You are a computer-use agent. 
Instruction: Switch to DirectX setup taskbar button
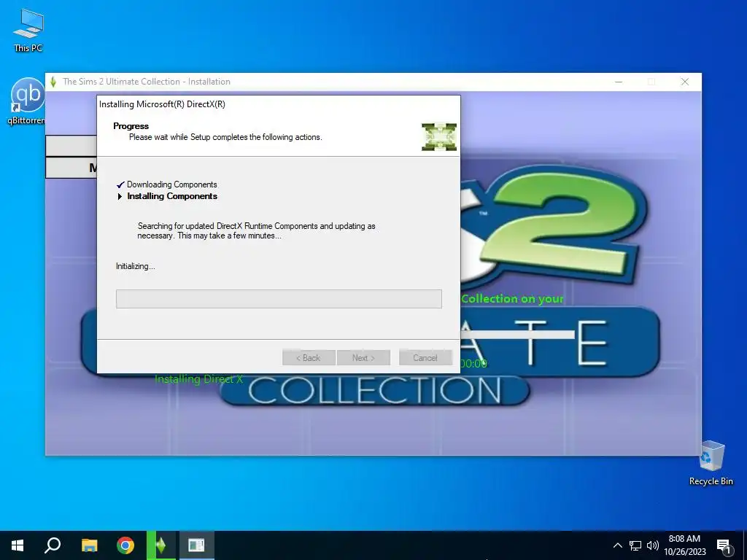pyautogui.click(x=196, y=545)
